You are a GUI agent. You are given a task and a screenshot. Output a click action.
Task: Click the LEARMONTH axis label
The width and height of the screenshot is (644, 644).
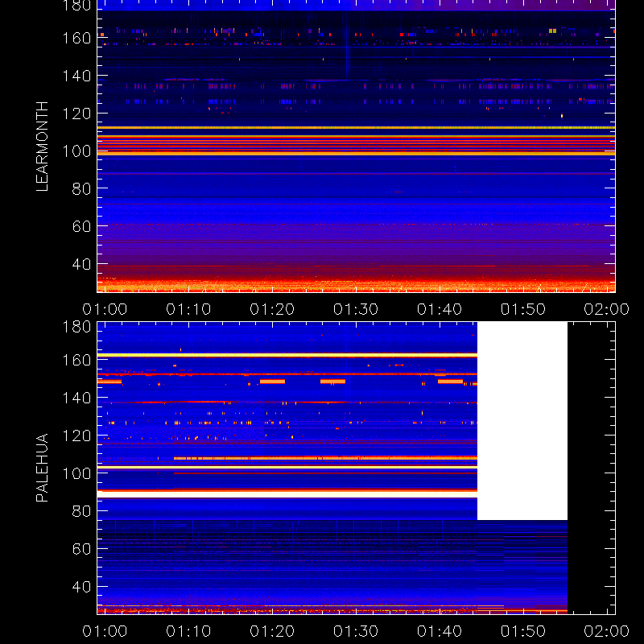pyautogui.click(x=42, y=147)
